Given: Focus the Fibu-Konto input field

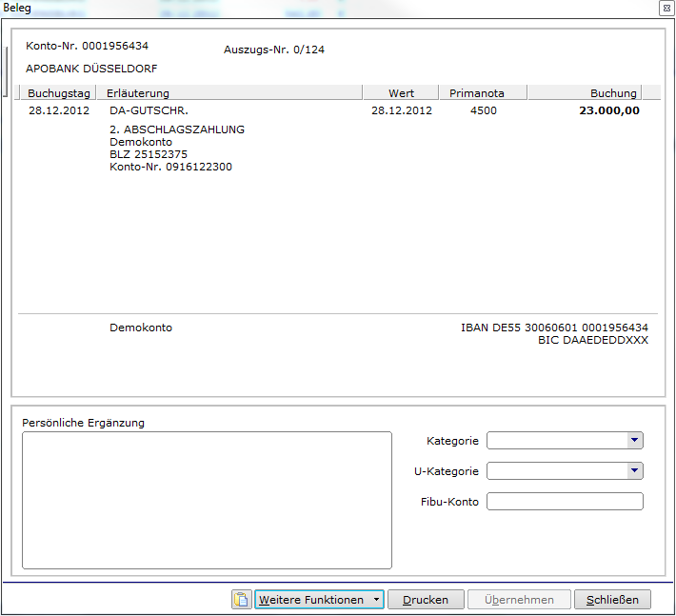Looking at the screenshot, I should pyautogui.click(x=565, y=502).
